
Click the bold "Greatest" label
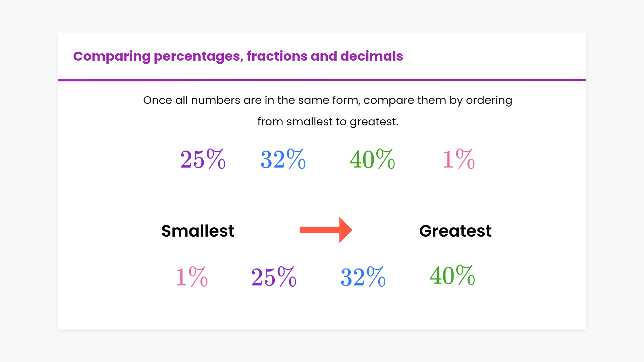tap(455, 231)
